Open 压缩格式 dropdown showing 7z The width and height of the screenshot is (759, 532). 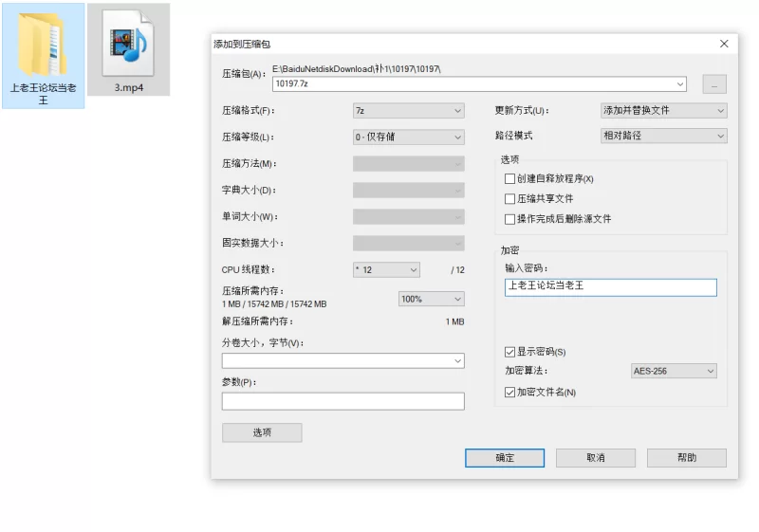pos(408,110)
